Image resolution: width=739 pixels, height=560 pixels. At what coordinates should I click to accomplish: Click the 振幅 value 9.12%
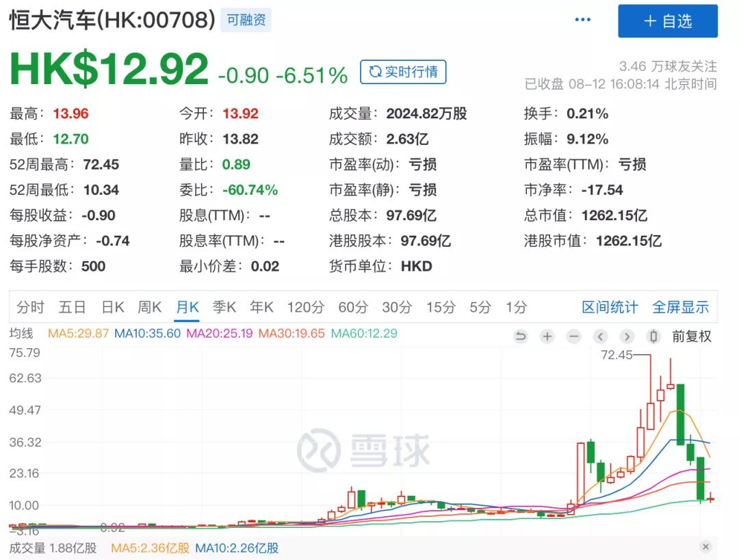click(587, 139)
